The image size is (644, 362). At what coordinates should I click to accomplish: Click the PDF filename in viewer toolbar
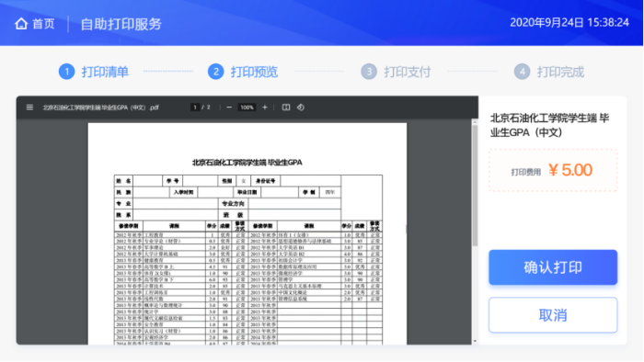tap(100, 107)
